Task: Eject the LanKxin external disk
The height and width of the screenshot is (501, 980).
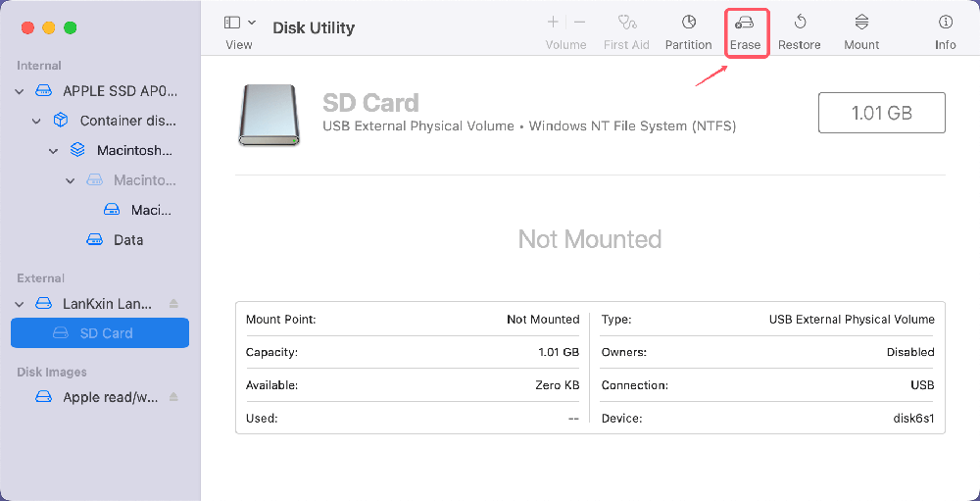Action: pyautogui.click(x=174, y=304)
